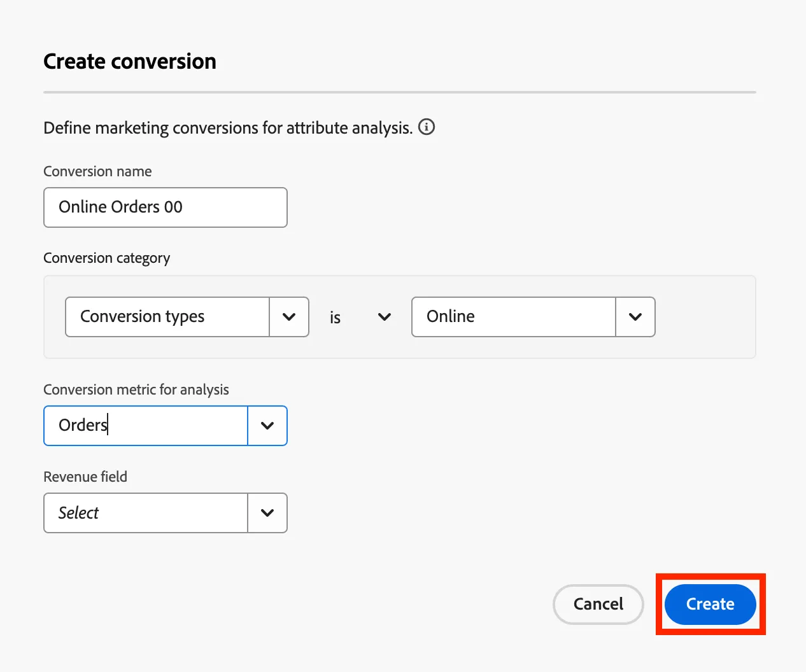
Task: Open the Online value dropdown arrow
Action: pyautogui.click(x=635, y=317)
